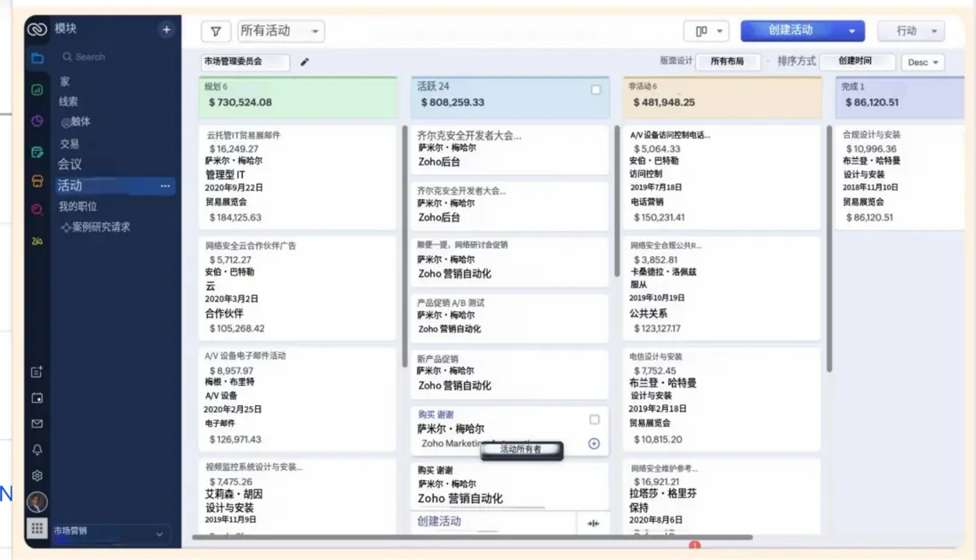Click the quick create note icon
This screenshot has width=976, height=560.
click(x=37, y=372)
